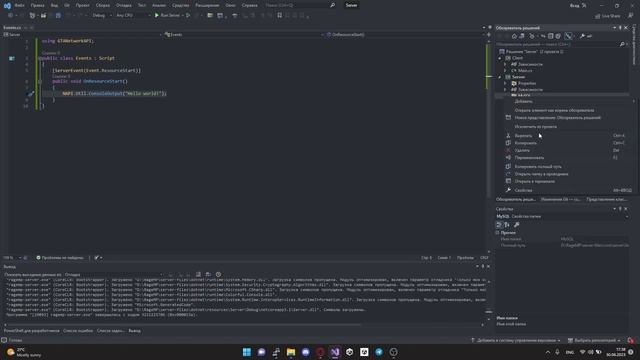Open the Проект menu

pyautogui.click(x=82, y=5)
